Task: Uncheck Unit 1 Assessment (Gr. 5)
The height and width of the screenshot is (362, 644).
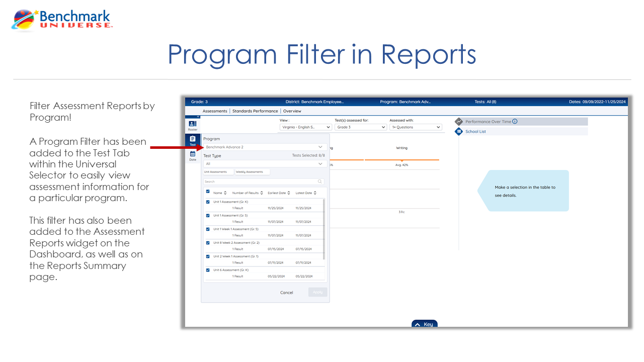Action: (208, 216)
